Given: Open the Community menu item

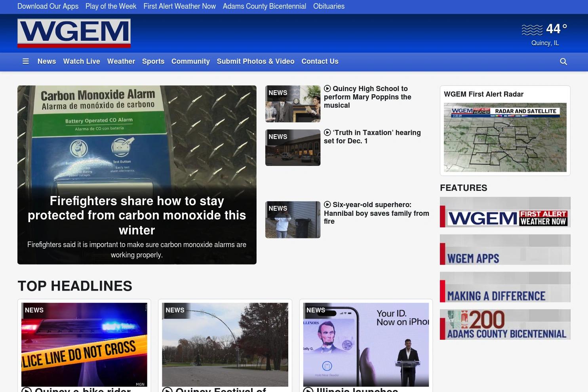Looking at the screenshot, I should coord(190,61).
